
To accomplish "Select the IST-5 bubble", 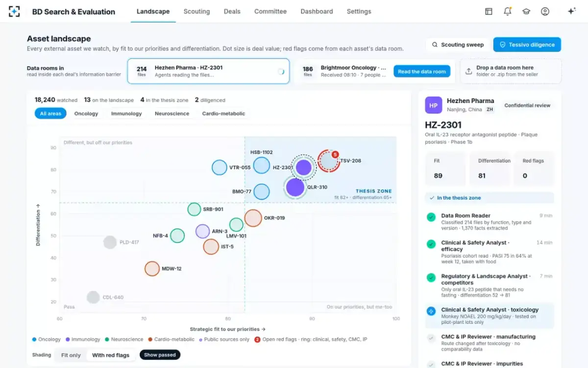I will coord(211,246).
